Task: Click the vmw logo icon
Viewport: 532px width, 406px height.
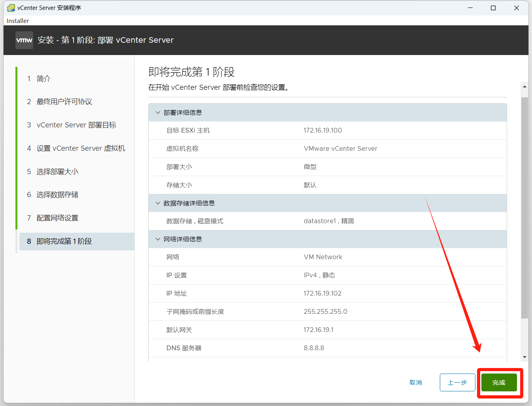Action: pyautogui.click(x=24, y=40)
